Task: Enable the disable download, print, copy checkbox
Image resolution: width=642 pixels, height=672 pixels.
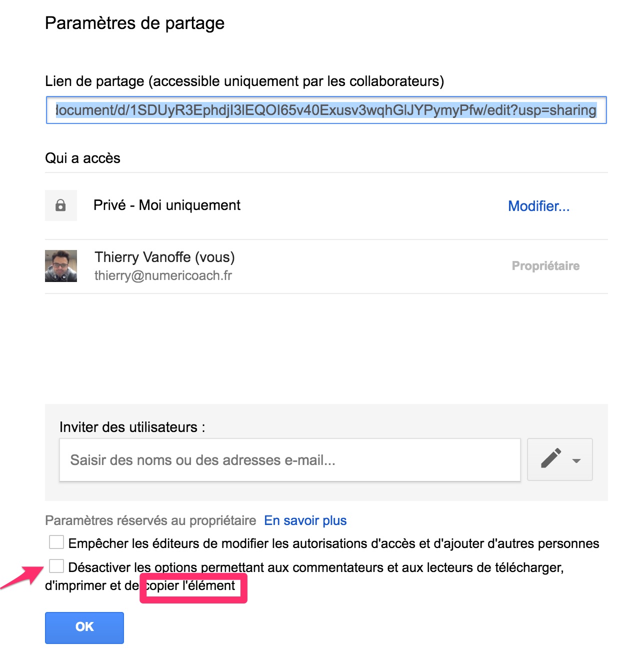Action: (56, 566)
